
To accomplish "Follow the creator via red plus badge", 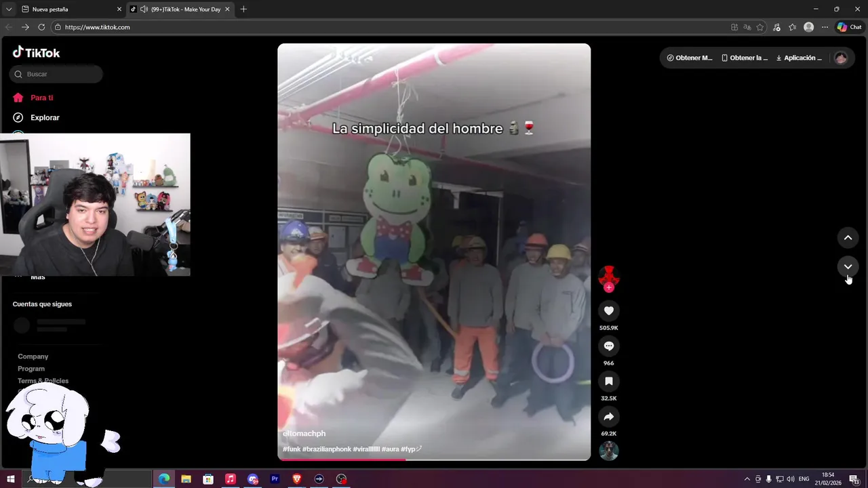I will click(608, 287).
